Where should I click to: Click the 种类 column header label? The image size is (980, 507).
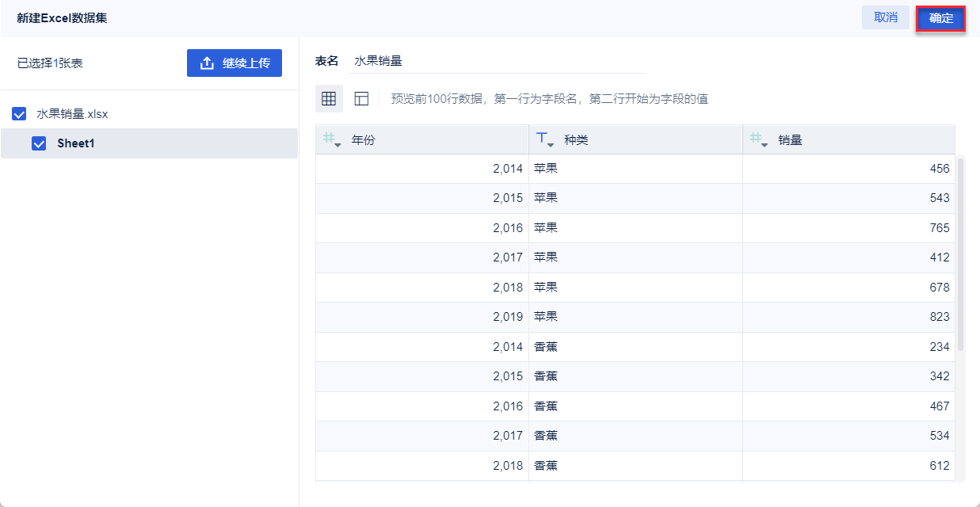(x=576, y=140)
